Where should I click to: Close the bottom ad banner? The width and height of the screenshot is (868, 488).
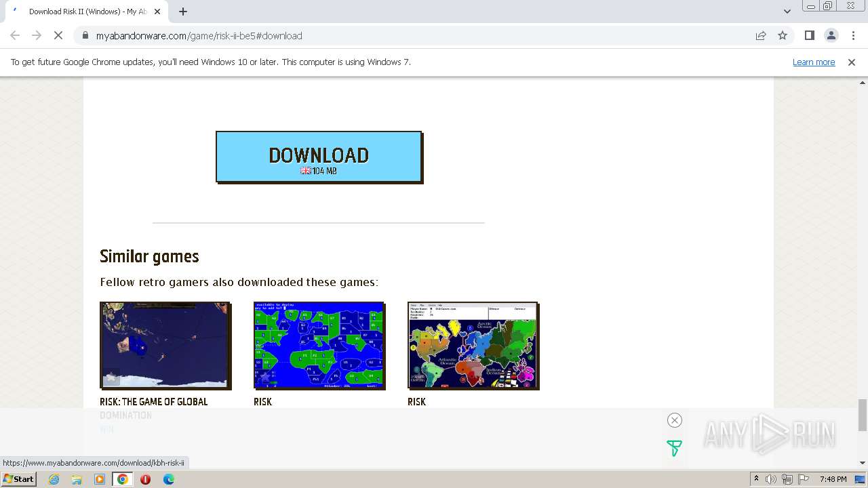674,420
